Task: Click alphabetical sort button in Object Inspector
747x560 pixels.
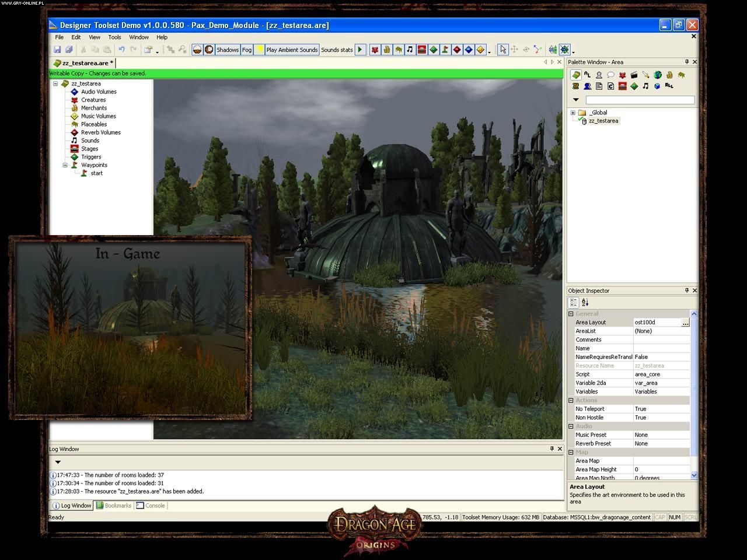Action: (x=585, y=302)
